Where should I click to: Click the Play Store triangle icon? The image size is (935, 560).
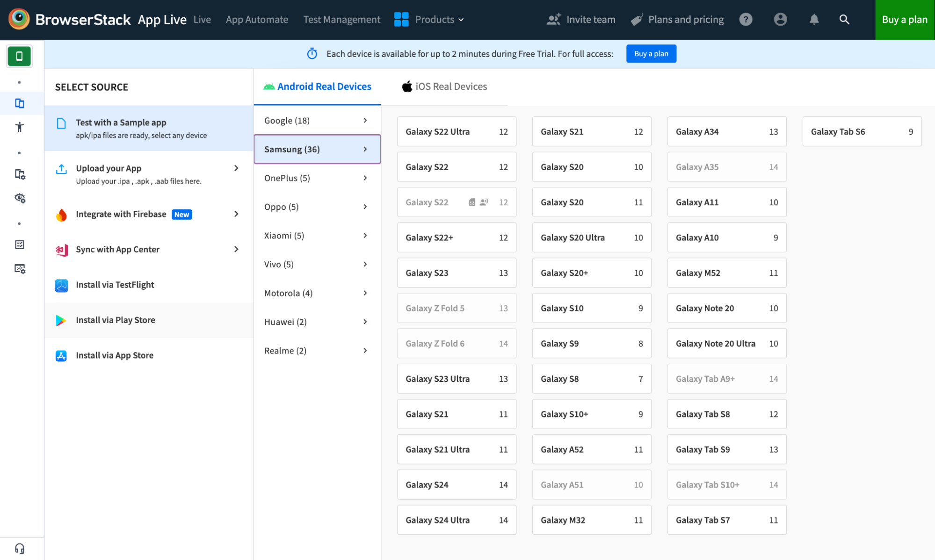(x=61, y=320)
